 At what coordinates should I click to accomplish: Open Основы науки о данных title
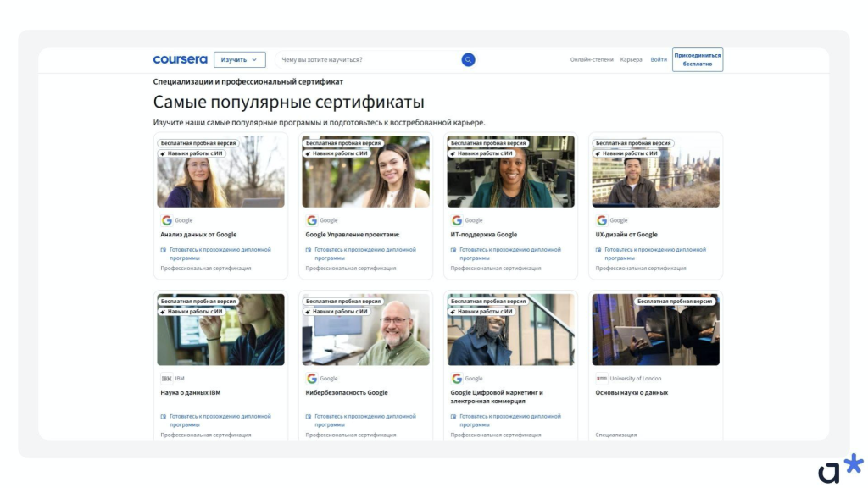pyautogui.click(x=632, y=393)
